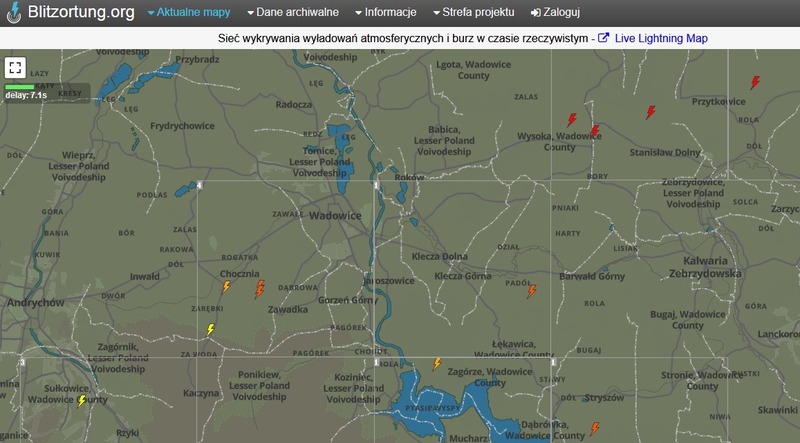Click the red lightning strike near Przytkowice
Screen dimensions: 800x443
755,83
